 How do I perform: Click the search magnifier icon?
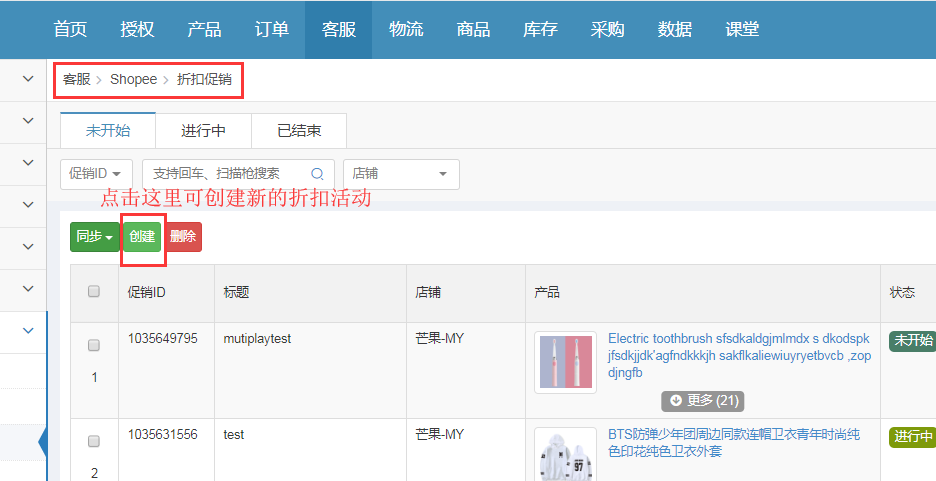pyautogui.click(x=318, y=174)
